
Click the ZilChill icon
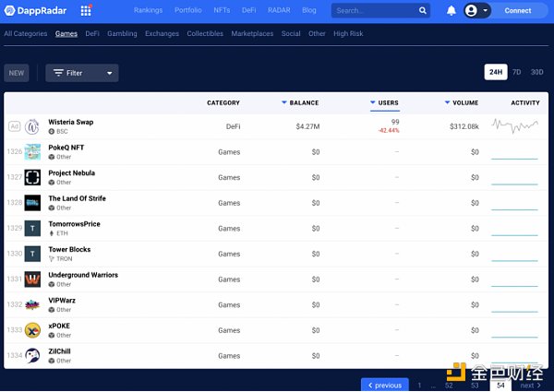32,356
